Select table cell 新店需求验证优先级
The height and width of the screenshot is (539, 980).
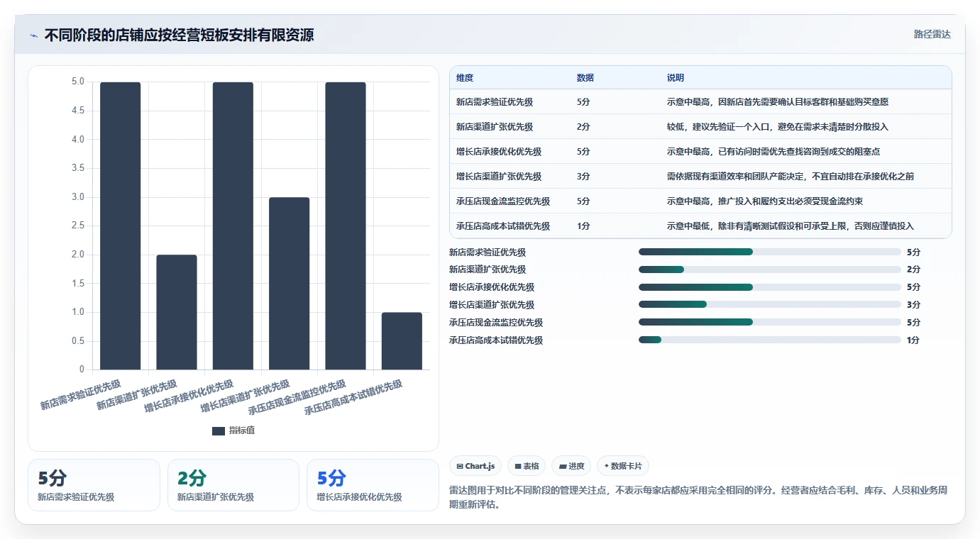click(x=495, y=102)
